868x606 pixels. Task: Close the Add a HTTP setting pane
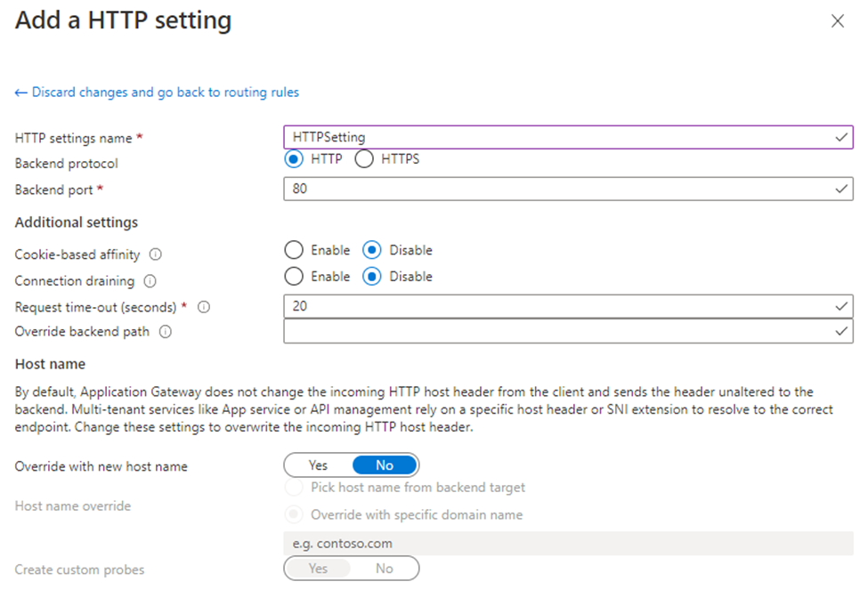(837, 21)
